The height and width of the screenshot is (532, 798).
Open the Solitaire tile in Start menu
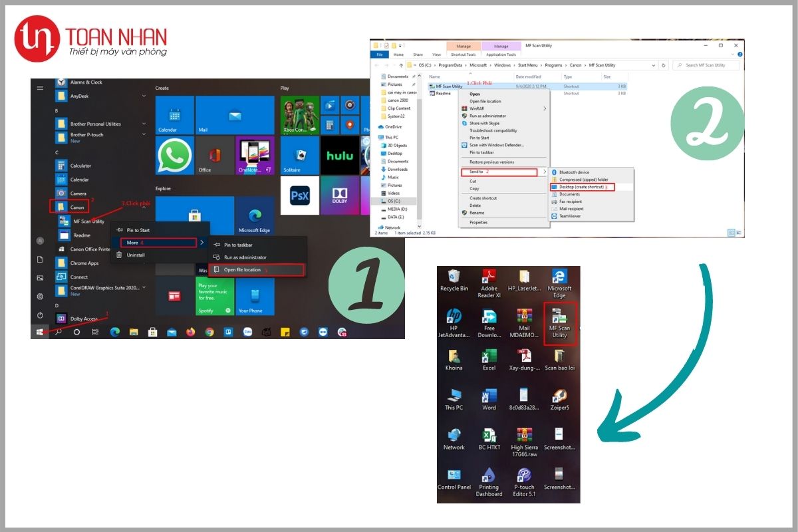click(299, 156)
